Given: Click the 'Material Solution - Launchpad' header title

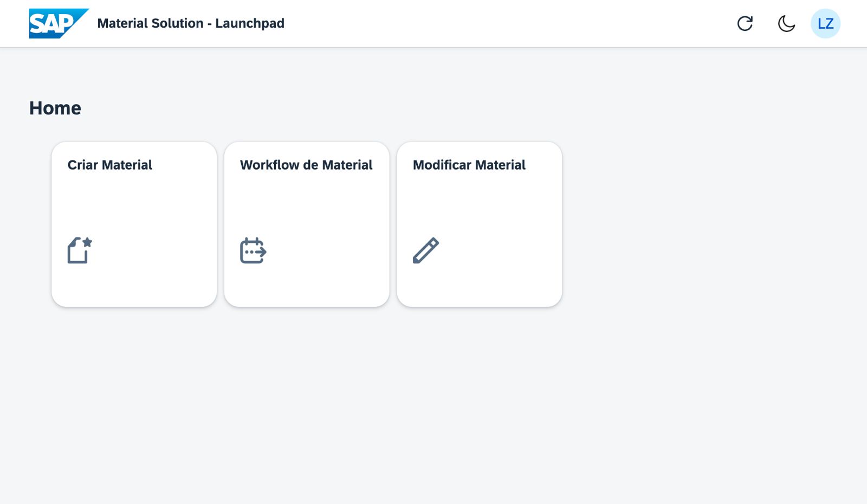Looking at the screenshot, I should click(x=191, y=23).
